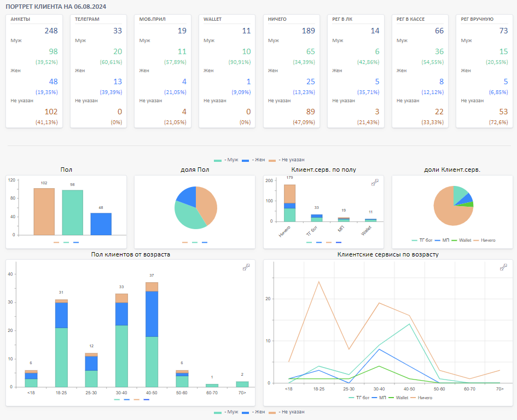
Task: Click the 40-50 age bar labeled 37
Action: pos(152,335)
